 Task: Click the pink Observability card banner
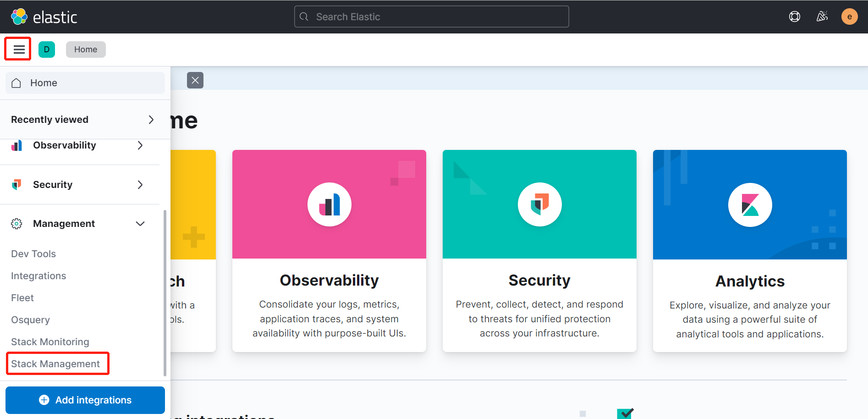click(329, 204)
